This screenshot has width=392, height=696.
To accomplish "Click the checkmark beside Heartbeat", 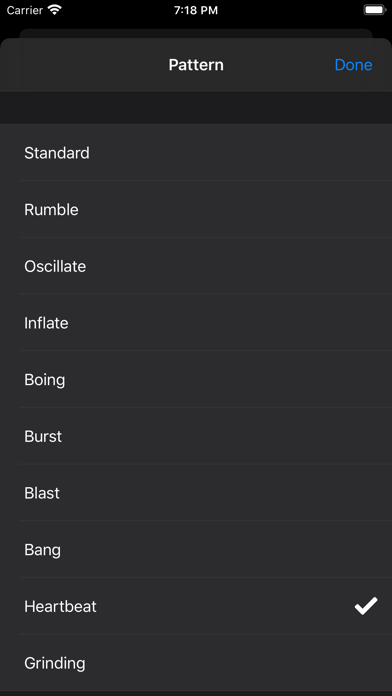I will click(366, 606).
